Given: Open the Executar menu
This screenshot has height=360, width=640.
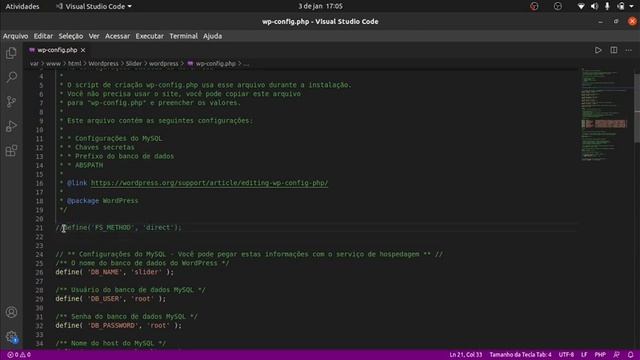Looking at the screenshot, I should pos(149,36).
